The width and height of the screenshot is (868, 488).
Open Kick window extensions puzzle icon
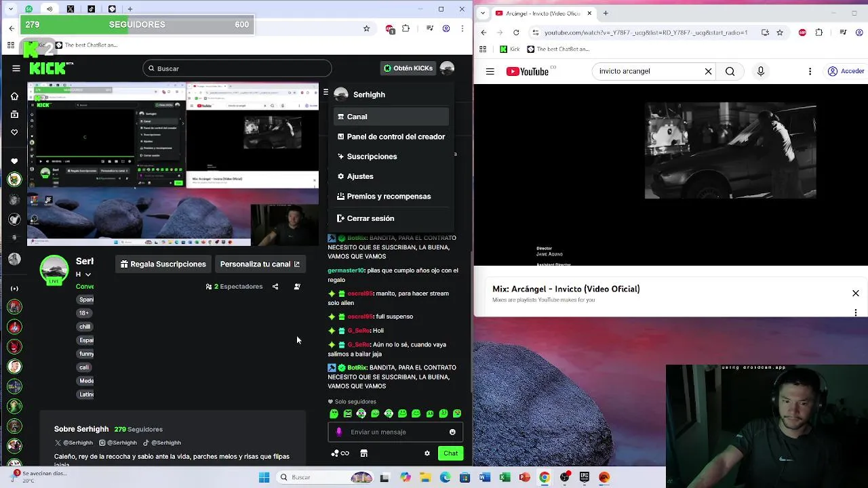coord(406,28)
